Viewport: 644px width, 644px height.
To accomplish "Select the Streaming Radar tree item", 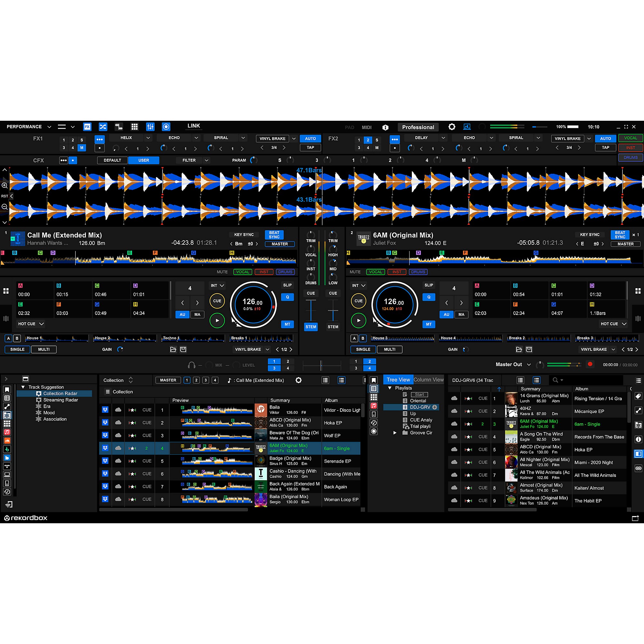I will click(60, 400).
